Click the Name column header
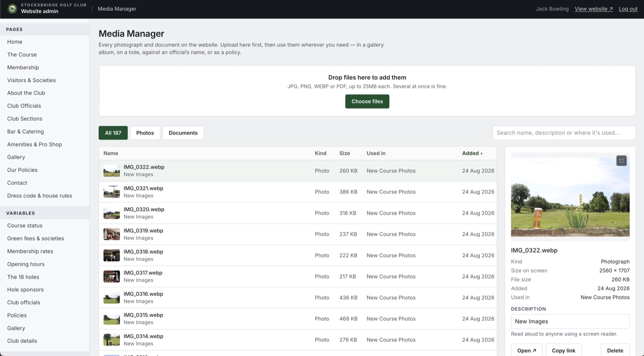The width and height of the screenshot is (644, 356). point(111,153)
